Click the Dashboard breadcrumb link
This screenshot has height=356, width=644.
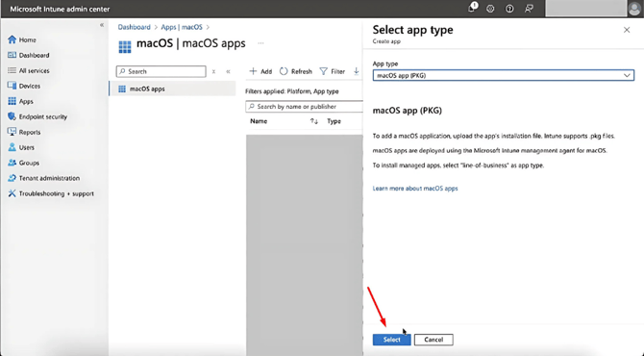pos(134,27)
